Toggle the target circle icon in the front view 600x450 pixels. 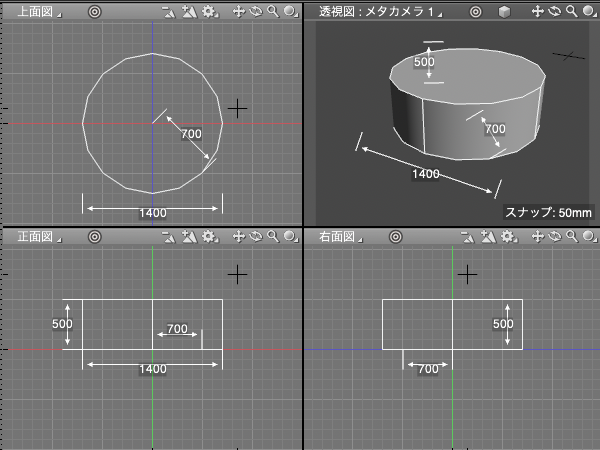[94, 237]
